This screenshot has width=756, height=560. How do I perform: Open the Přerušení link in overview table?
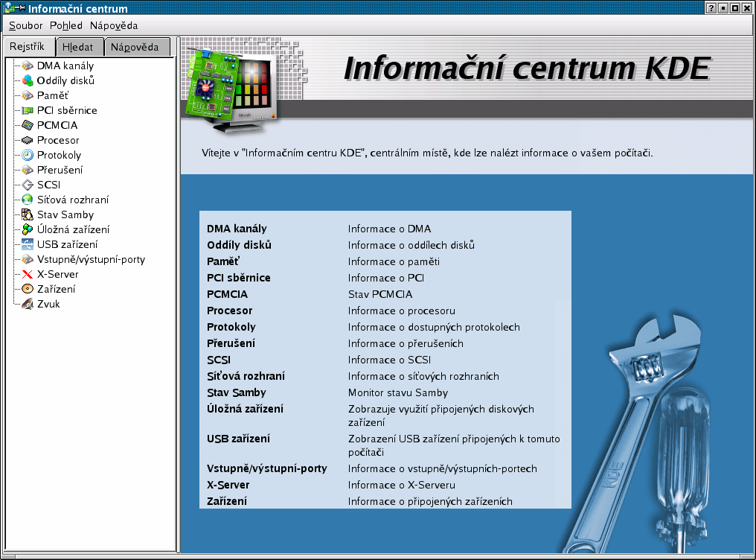click(x=231, y=343)
